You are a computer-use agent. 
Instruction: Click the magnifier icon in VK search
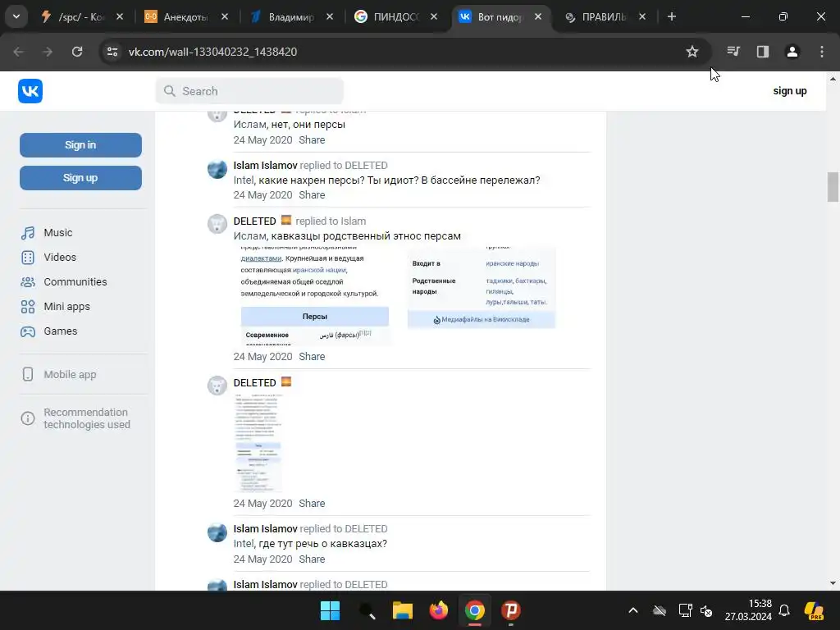point(170,91)
